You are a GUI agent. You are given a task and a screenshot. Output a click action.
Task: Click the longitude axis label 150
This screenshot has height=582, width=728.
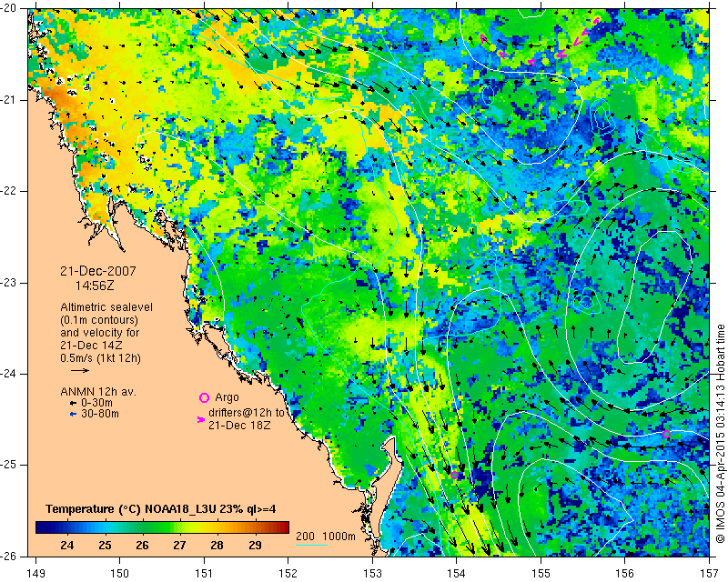[x=120, y=574]
